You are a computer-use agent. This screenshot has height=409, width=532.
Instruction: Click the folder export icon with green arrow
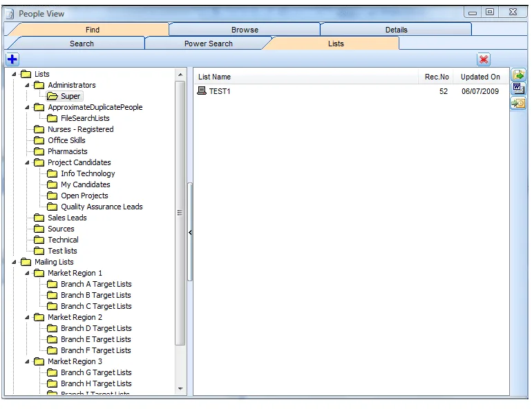518,75
